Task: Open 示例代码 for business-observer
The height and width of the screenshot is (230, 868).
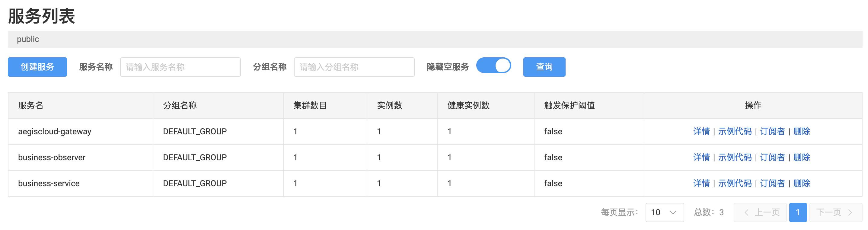Action: (735, 157)
